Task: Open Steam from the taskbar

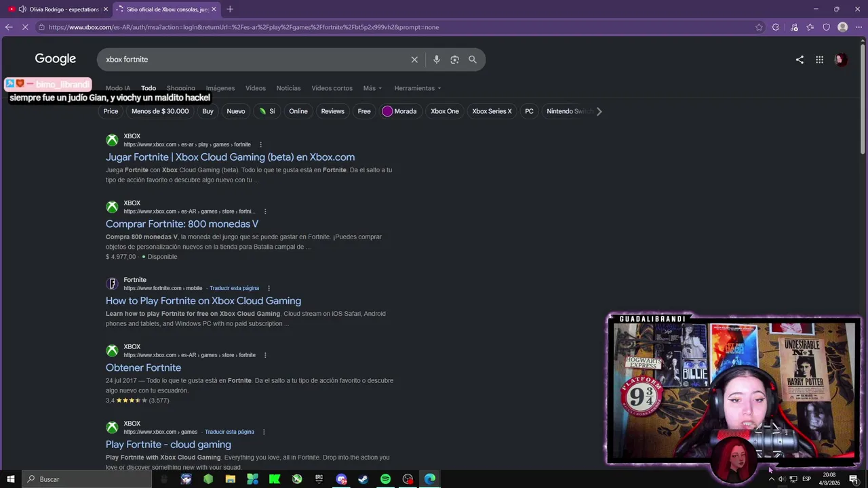Action: (363, 479)
